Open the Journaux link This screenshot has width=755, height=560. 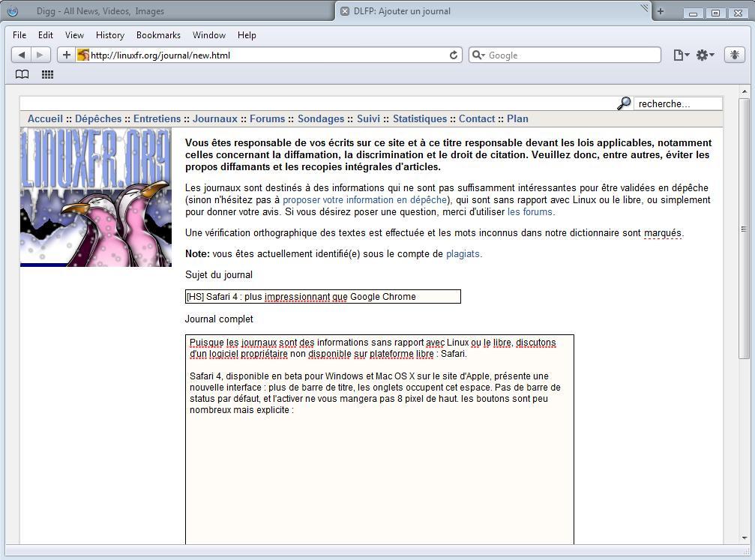pos(215,119)
